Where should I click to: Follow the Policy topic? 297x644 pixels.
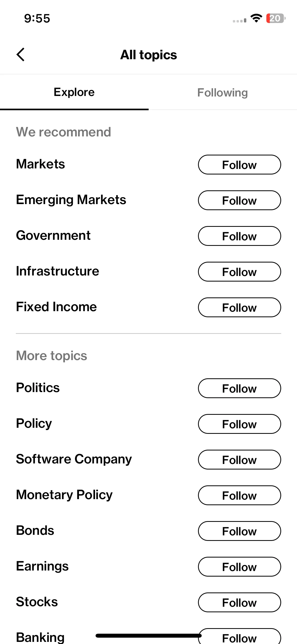(x=239, y=424)
